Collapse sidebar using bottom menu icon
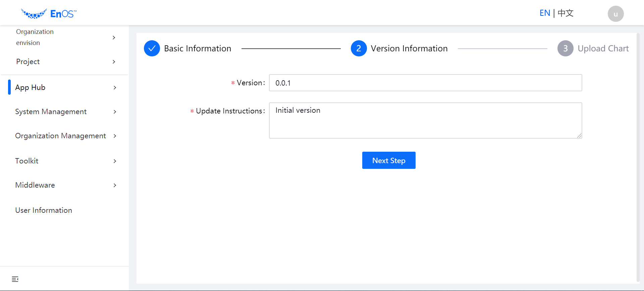This screenshot has width=644, height=291. point(15,279)
